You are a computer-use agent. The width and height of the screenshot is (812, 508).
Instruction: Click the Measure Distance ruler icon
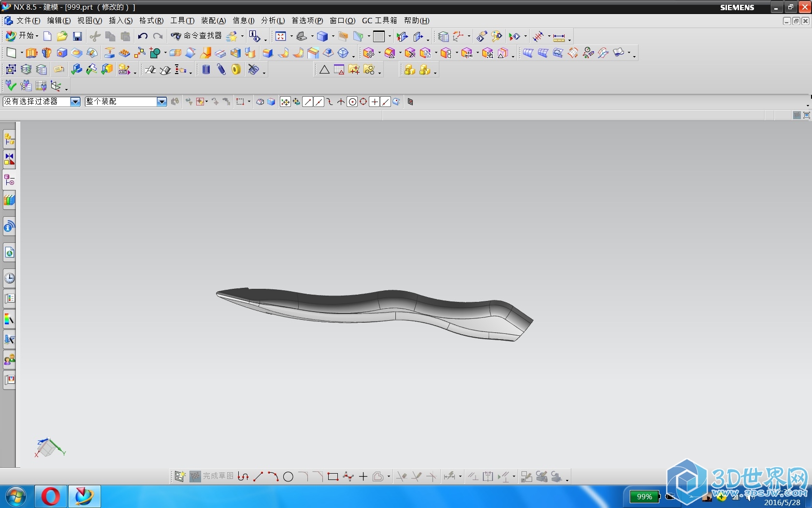[x=559, y=37]
